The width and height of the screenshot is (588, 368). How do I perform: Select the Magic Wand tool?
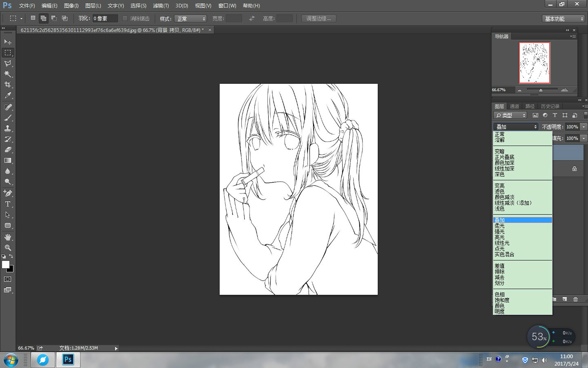coord(8,74)
